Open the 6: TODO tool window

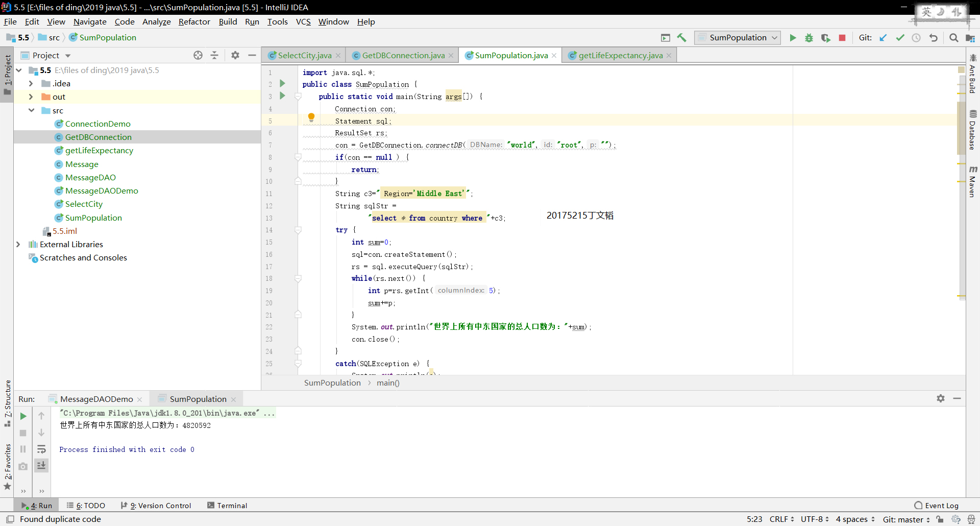(86, 506)
